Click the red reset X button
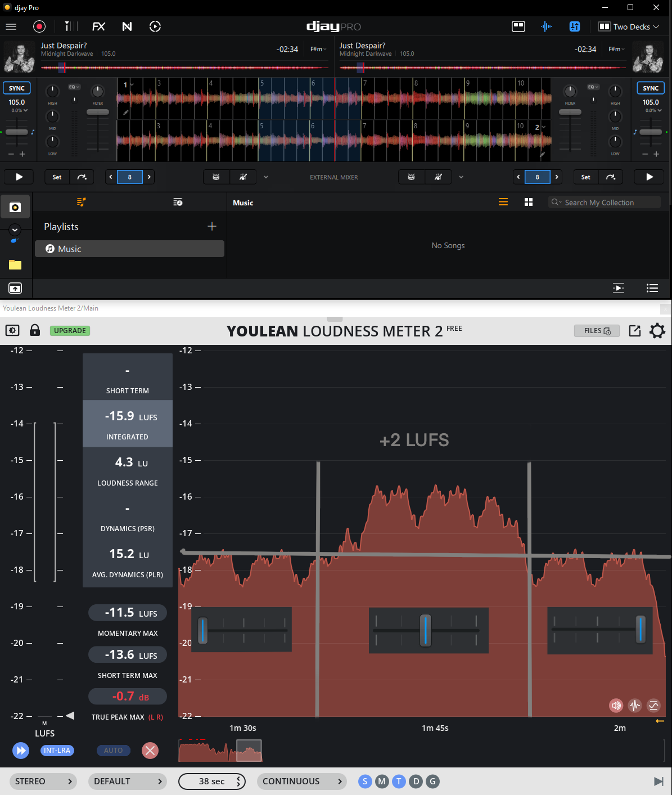This screenshot has height=795, width=672. (x=150, y=750)
